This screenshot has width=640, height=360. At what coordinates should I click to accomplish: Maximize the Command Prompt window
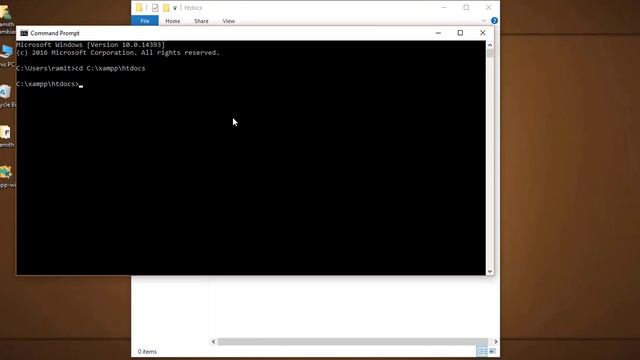(460, 33)
